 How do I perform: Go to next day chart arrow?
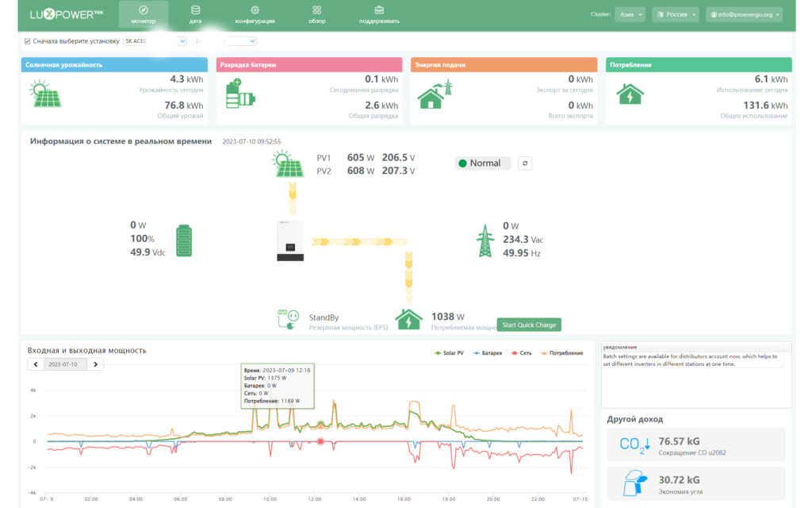tap(95, 364)
